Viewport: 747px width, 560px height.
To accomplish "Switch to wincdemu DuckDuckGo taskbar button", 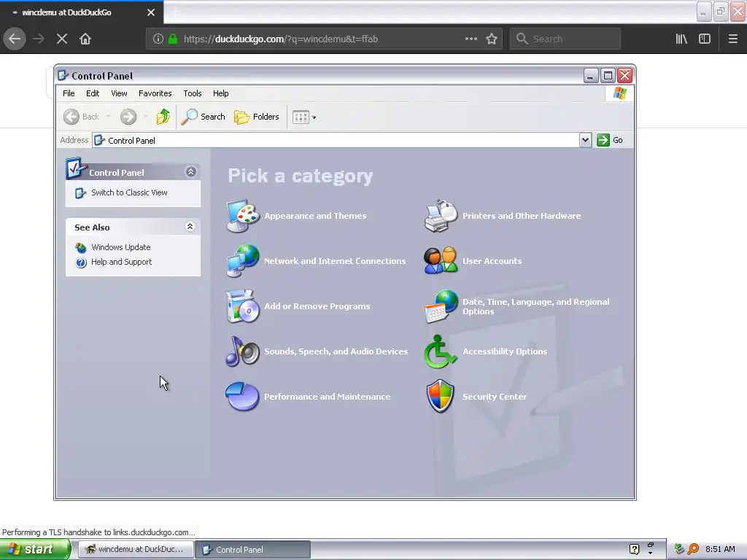I will tap(135, 550).
